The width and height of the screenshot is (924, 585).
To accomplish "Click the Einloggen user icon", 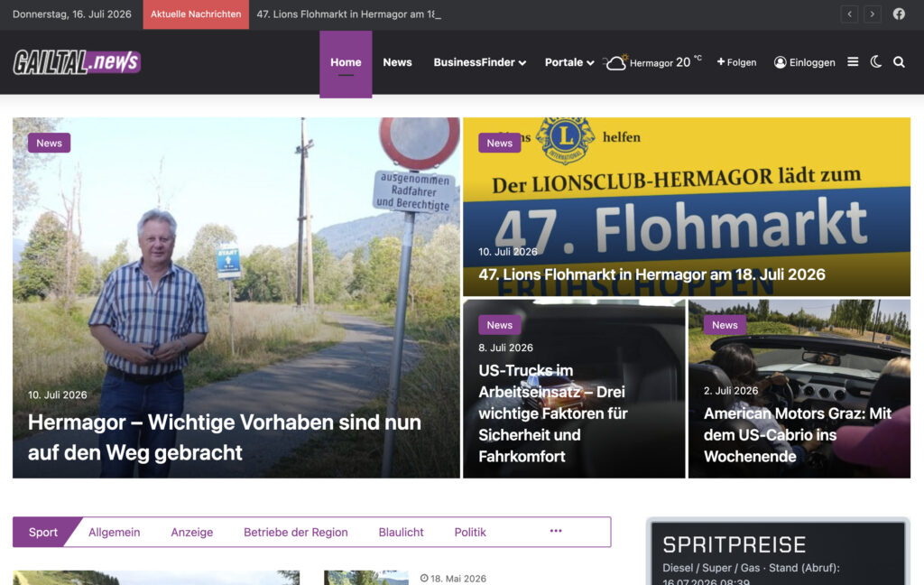I will [x=781, y=62].
